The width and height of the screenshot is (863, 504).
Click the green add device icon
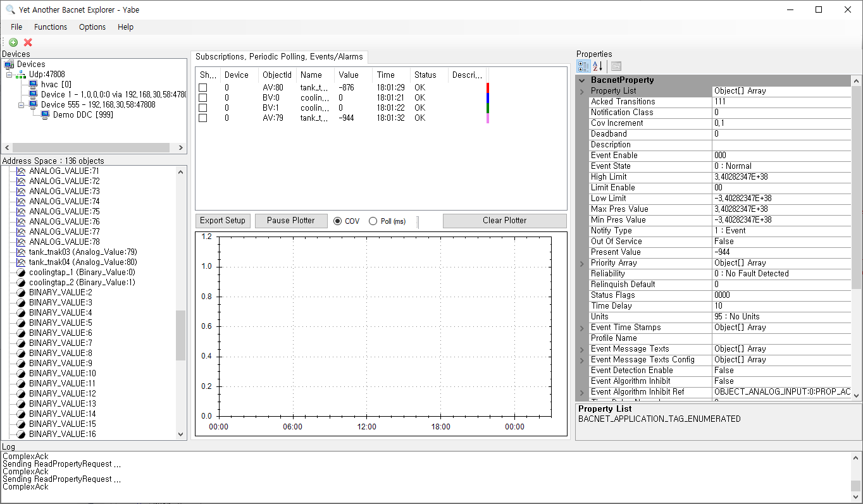[x=13, y=42]
